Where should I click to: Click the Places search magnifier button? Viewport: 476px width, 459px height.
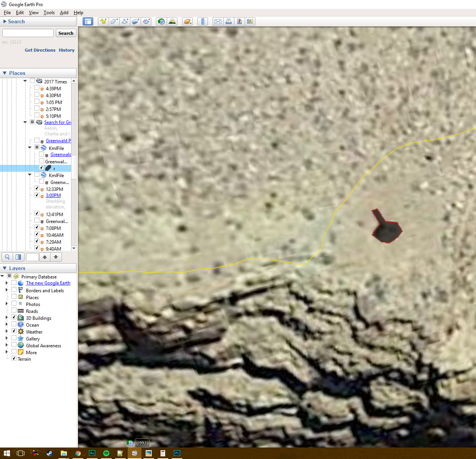coord(7,257)
